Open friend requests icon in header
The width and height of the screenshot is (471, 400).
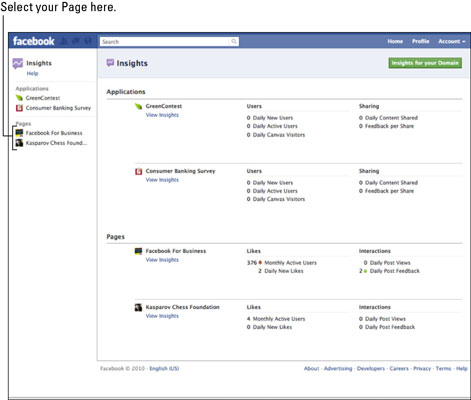pos(64,41)
